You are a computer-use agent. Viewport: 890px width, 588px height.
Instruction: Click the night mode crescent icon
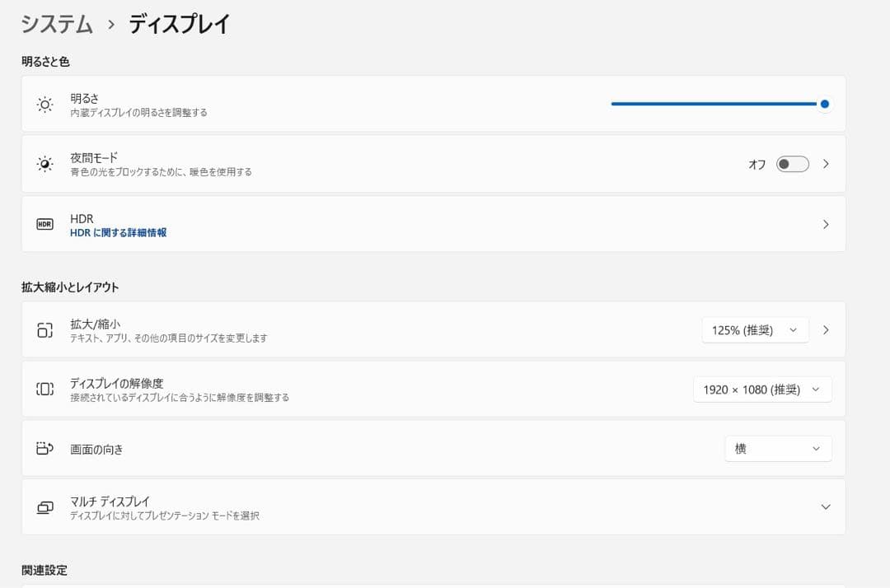point(44,163)
